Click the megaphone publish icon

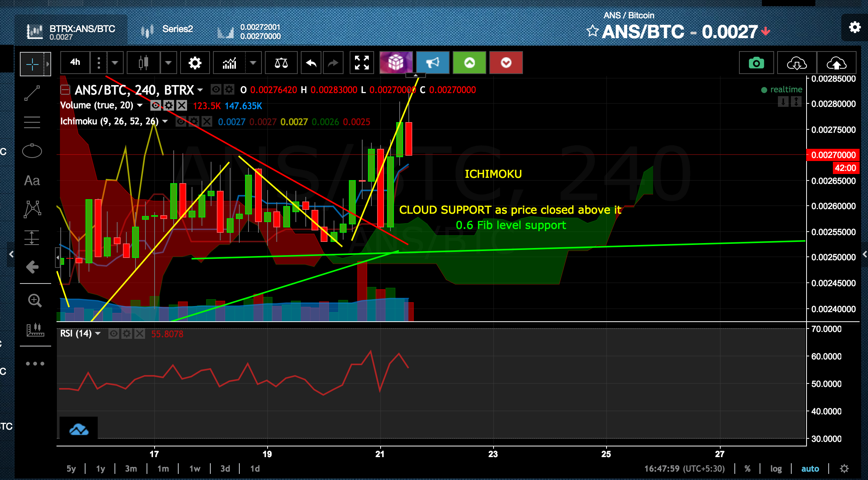(x=432, y=63)
